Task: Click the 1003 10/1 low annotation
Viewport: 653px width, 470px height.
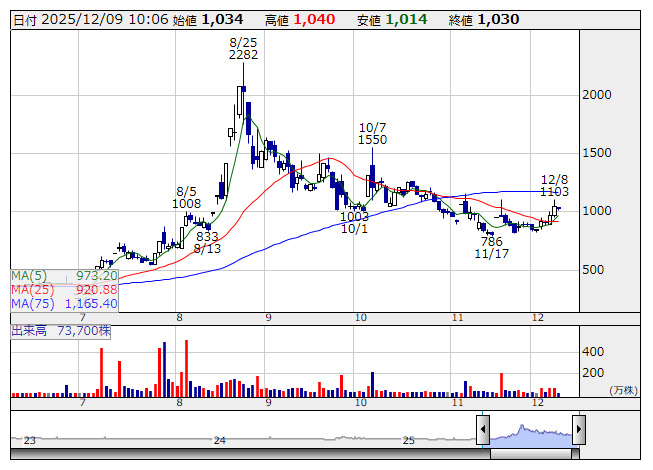Action: point(353,222)
